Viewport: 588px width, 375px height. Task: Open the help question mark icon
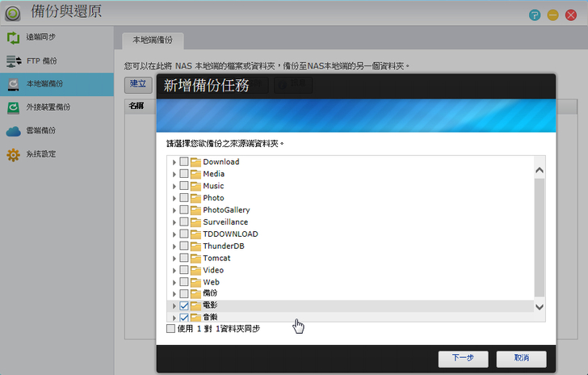pyautogui.click(x=535, y=15)
